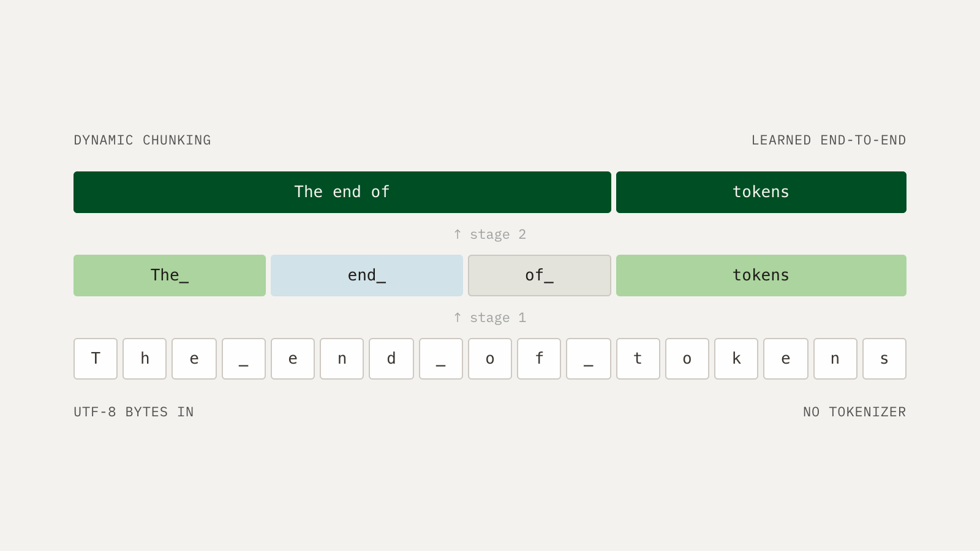The width and height of the screenshot is (980, 551).
Task: Click the 'd' byte box
Action: point(391,359)
